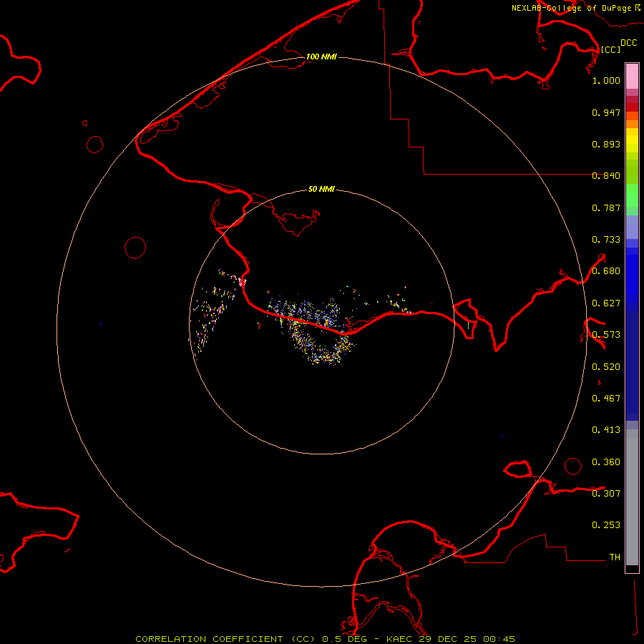Select the yellow band on the color scale
Image resolution: width=644 pixels, height=644 pixels.
[x=632, y=140]
